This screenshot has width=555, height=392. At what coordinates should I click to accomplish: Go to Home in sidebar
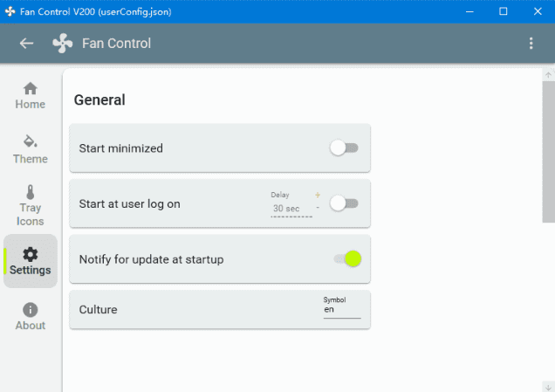pos(31,96)
